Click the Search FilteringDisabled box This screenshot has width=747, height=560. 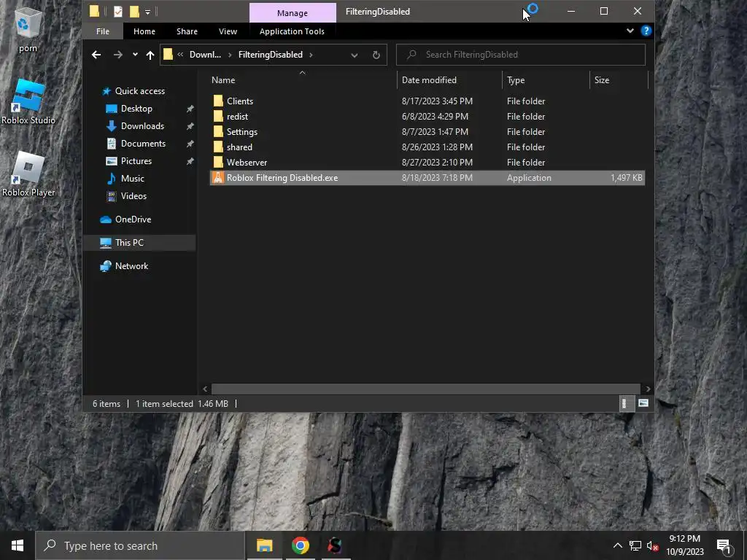521,55
